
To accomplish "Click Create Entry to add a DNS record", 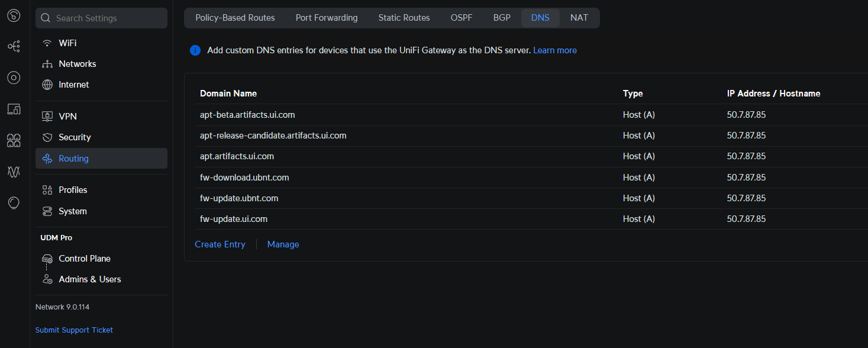I will [220, 244].
